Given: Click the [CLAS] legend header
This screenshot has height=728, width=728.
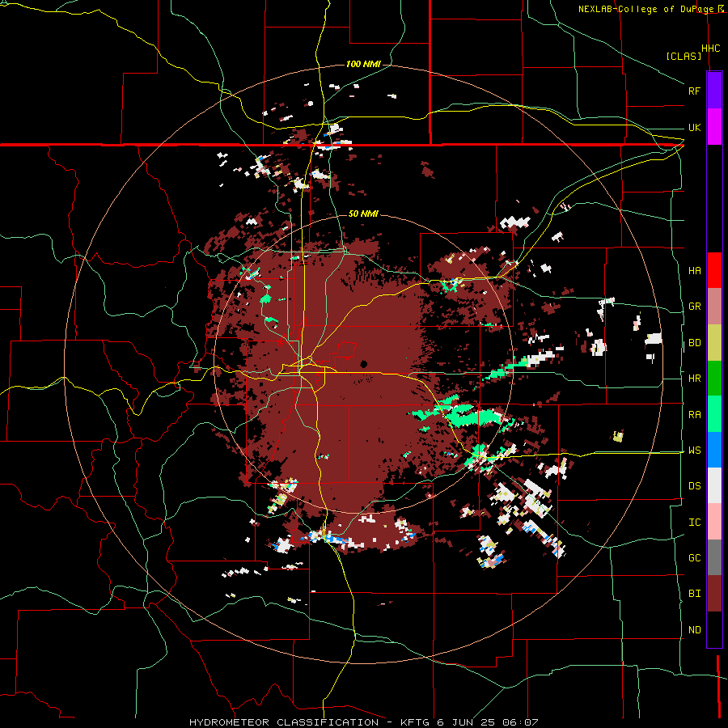Looking at the screenshot, I should point(684,56).
